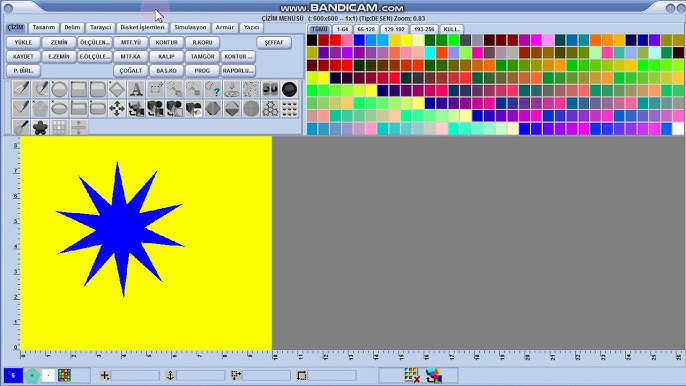Open the Tarayıcı tab

point(101,28)
